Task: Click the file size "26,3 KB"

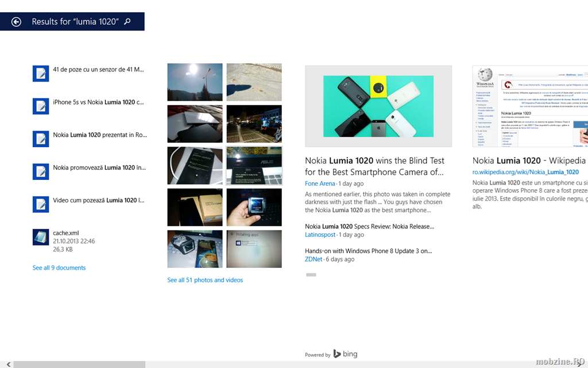Action: point(63,250)
